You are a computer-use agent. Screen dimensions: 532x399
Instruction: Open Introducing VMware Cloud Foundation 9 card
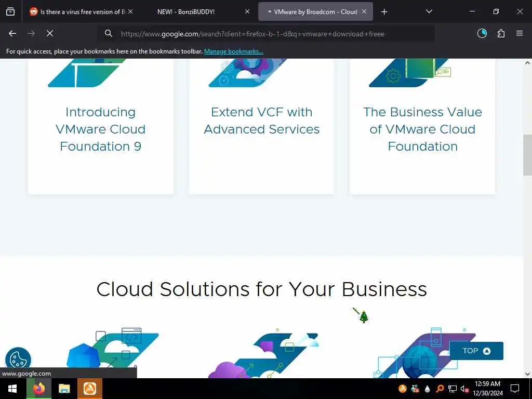[x=100, y=129]
